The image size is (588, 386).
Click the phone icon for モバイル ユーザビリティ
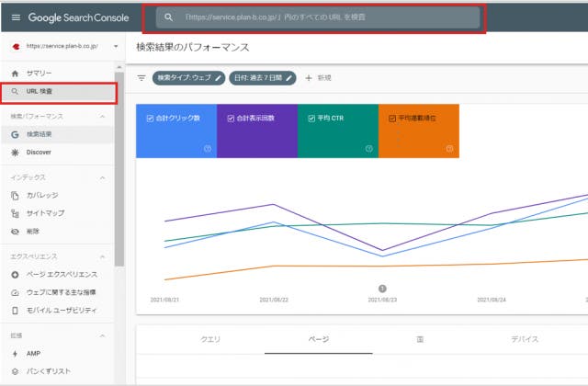tap(15, 311)
